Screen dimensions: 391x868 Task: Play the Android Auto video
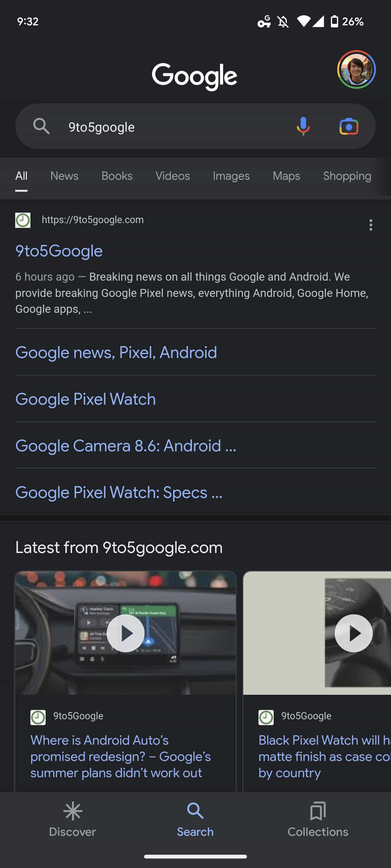click(125, 633)
